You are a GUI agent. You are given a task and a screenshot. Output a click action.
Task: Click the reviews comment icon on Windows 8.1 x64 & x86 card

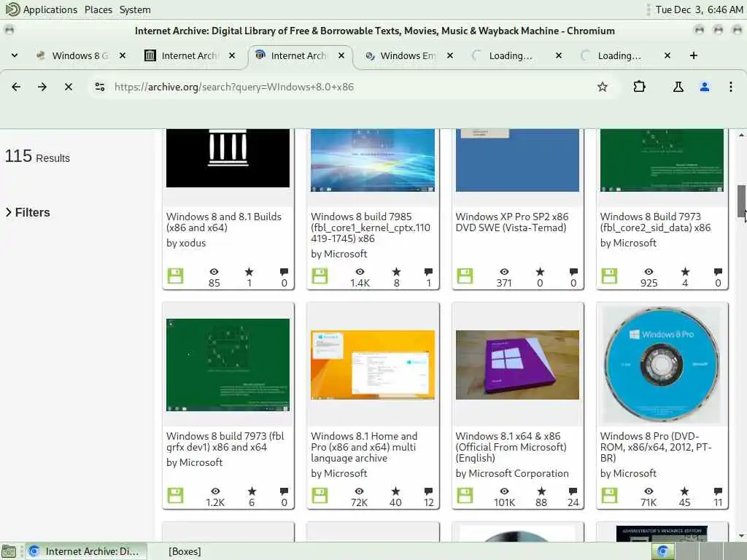click(x=573, y=491)
